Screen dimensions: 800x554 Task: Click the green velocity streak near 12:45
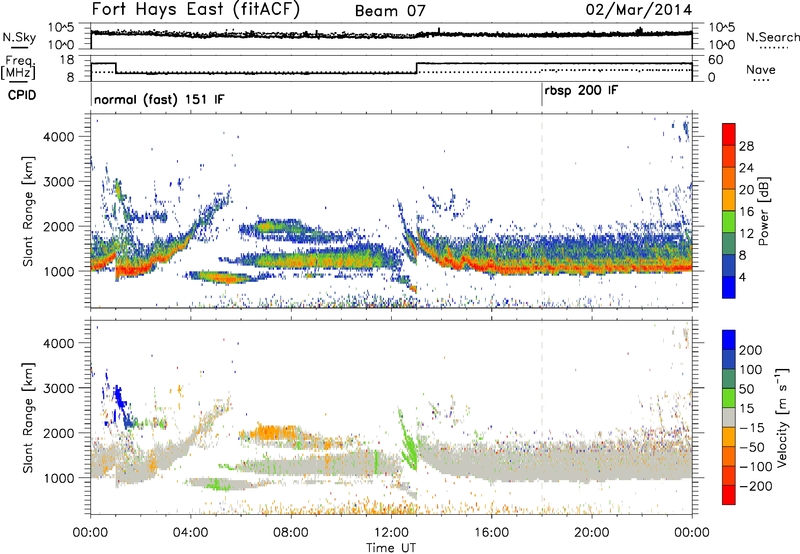tap(407, 439)
